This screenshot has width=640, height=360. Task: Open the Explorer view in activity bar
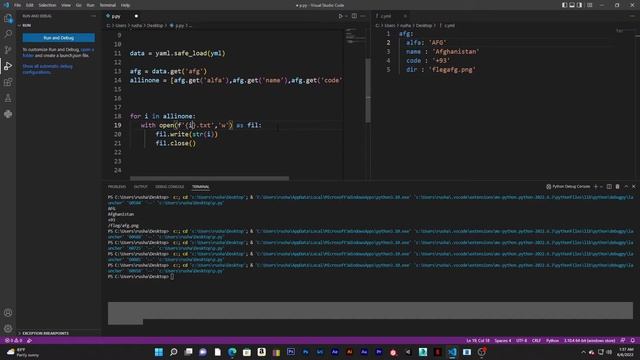(x=8, y=18)
